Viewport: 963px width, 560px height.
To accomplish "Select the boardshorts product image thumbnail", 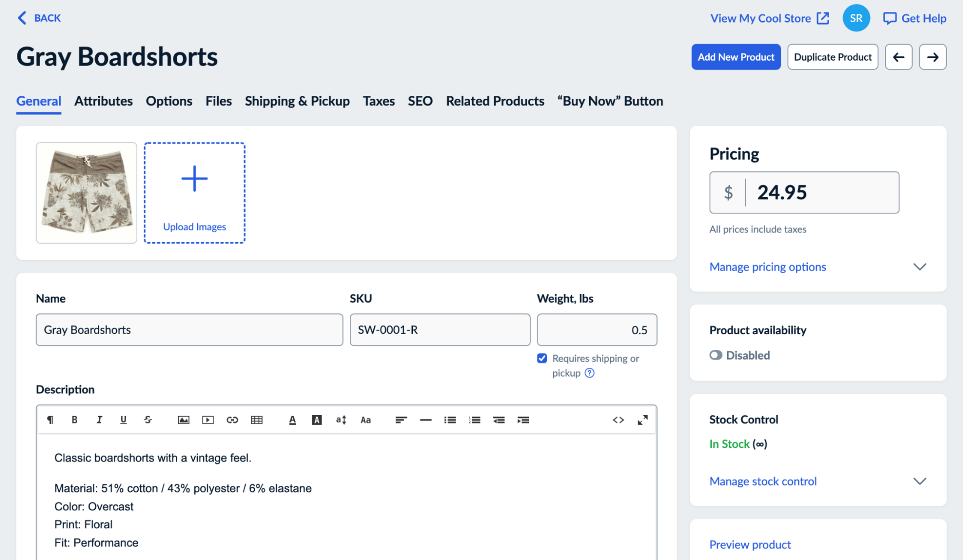I will [86, 193].
